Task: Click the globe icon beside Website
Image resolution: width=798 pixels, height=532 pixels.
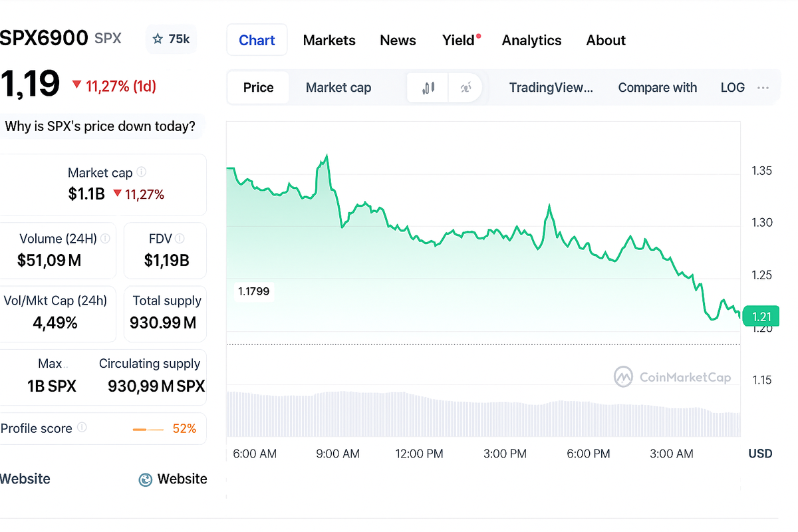Action: coord(146,479)
